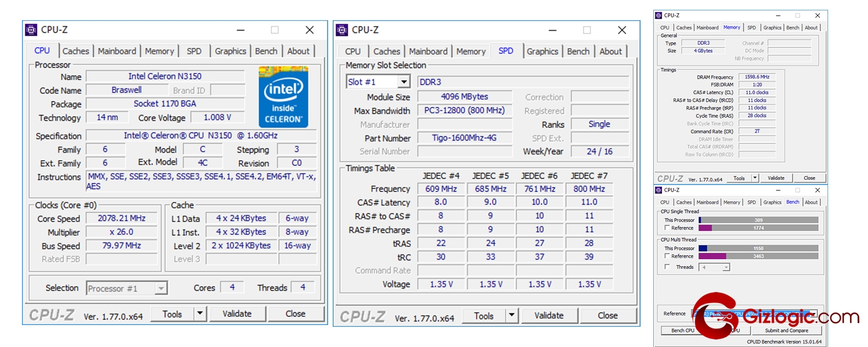Open Memory tab in the CPU window
The image size is (868, 347).
[159, 51]
